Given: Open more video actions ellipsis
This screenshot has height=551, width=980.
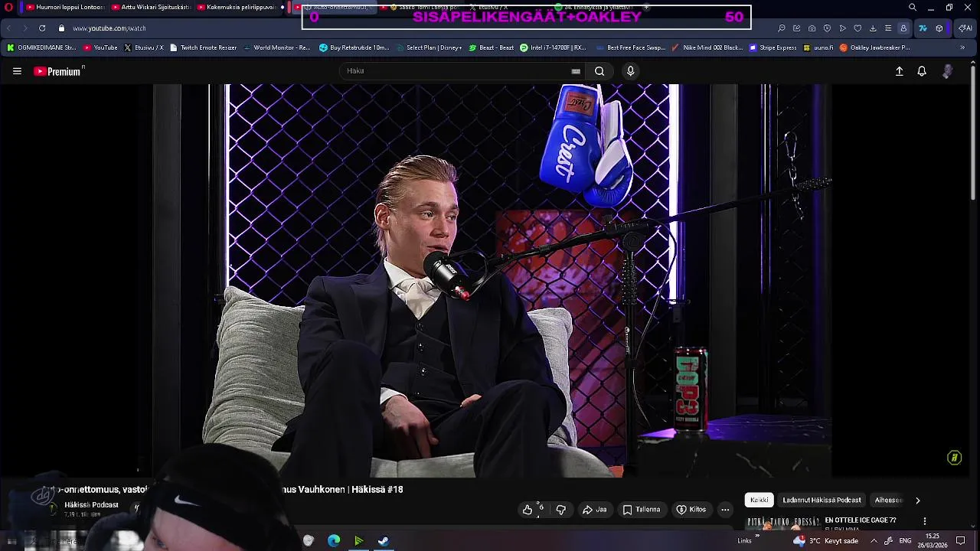Looking at the screenshot, I should point(725,510).
